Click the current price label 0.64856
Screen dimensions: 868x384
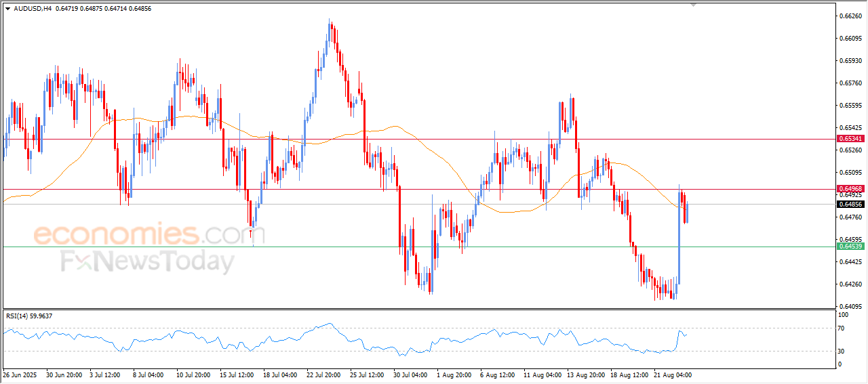coord(850,204)
